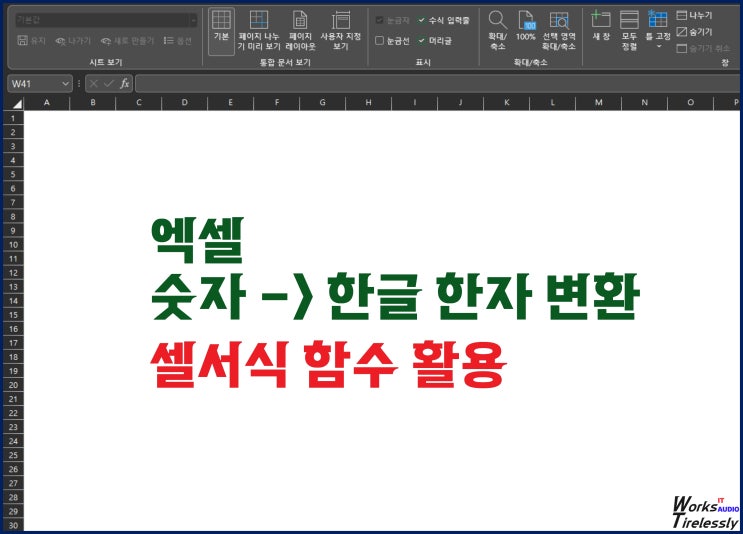
Task: Select row 1 header
Action: (x=13, y=118)
